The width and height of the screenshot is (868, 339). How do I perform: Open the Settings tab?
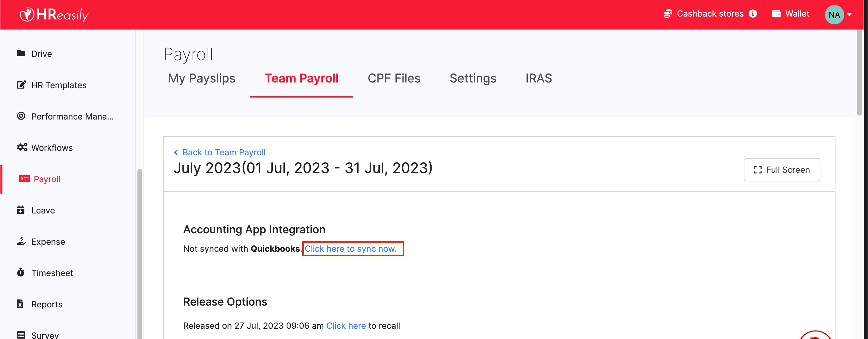pos(473,78)
